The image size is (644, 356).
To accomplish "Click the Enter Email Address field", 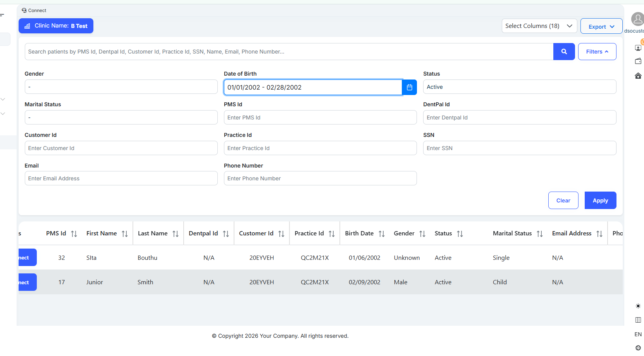I will pos(121,178).
